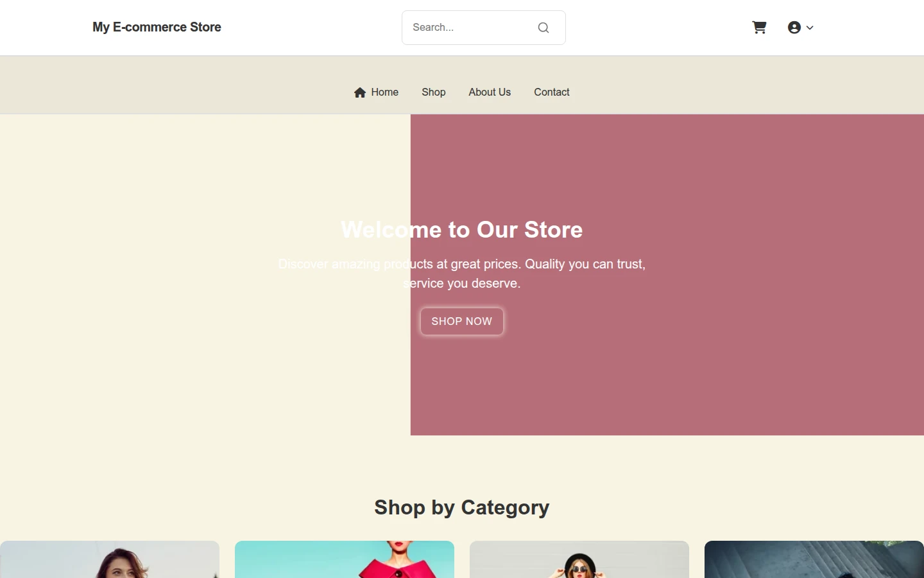Image resolution: width=924 pixels, height=578 pixels.
Task: Focus the Search input field
Action: coord(483,28)
